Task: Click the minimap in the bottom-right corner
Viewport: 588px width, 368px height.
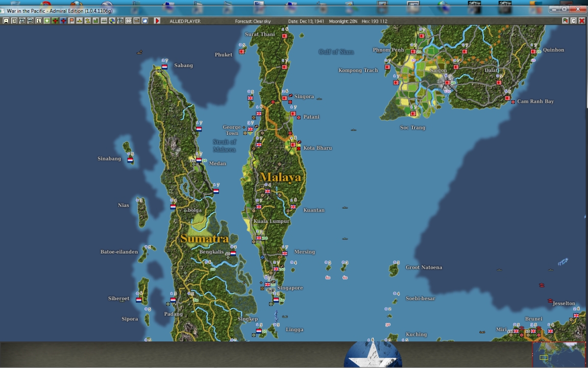Action: click(559, 355)
